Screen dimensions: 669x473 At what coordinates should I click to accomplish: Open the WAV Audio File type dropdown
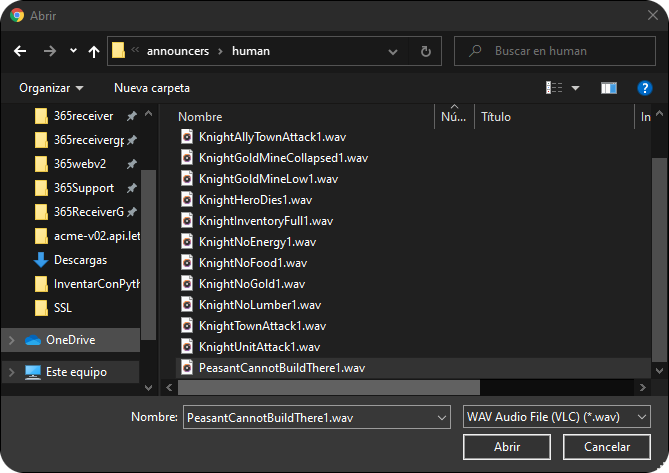tap(557, 416)
